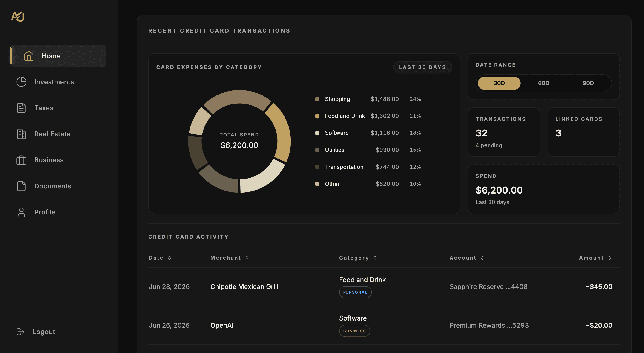Sort by Merchant column arrows
The height and width of the screenshot is (353, 644).
(247, 258)
